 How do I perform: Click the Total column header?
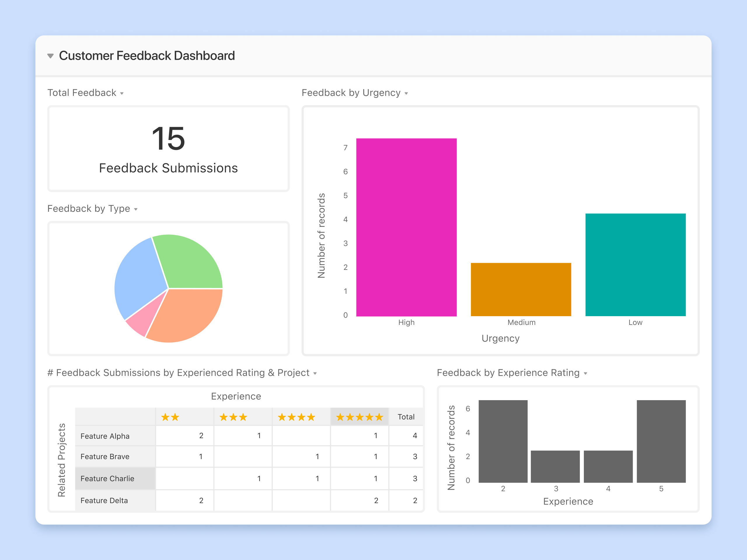point(406,417)
